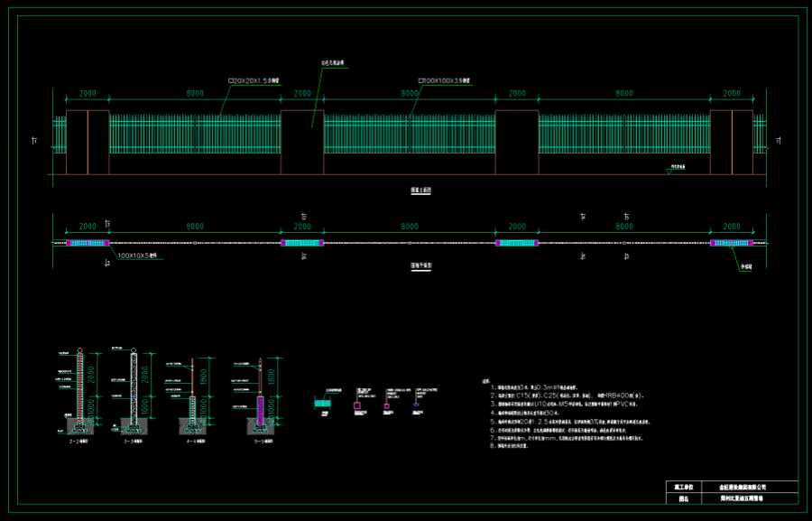The width and height of the screenshot is (812, 521).
Task: Select the first cyan column in plan view
Action: pos(88,243)
